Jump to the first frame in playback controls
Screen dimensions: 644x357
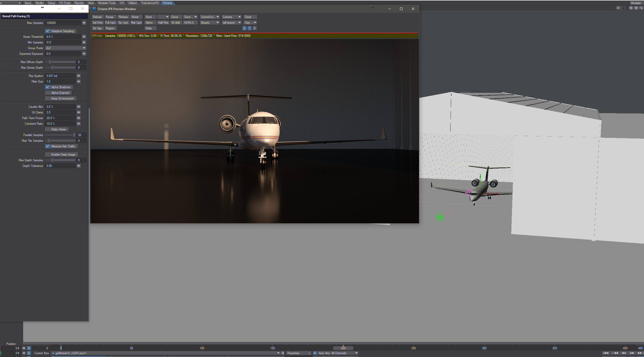605,353
